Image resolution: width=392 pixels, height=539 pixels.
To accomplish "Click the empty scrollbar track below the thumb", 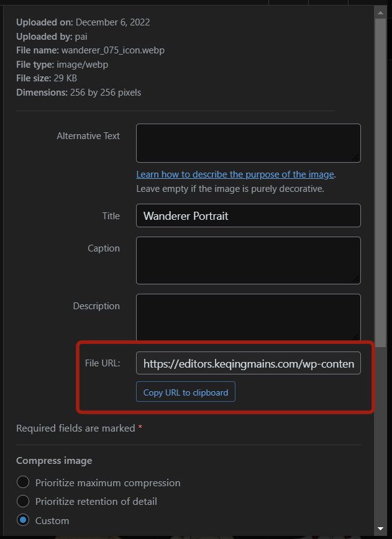I will pos(381,435).
